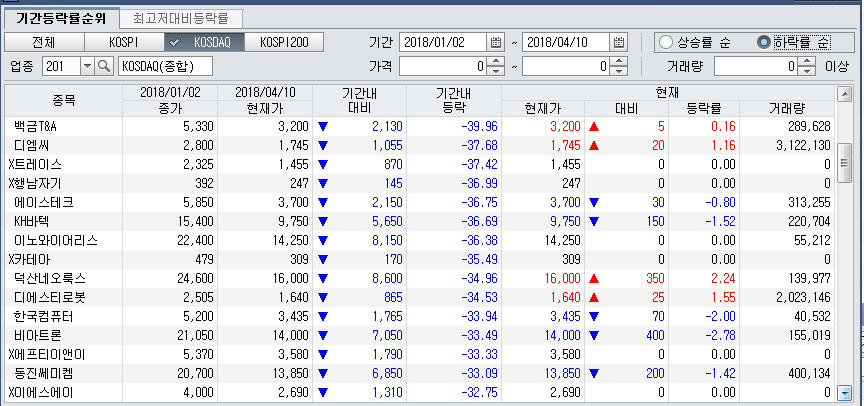Select stock row KH바텍
The height and width of the screenshot is (406, 864).
420,221
